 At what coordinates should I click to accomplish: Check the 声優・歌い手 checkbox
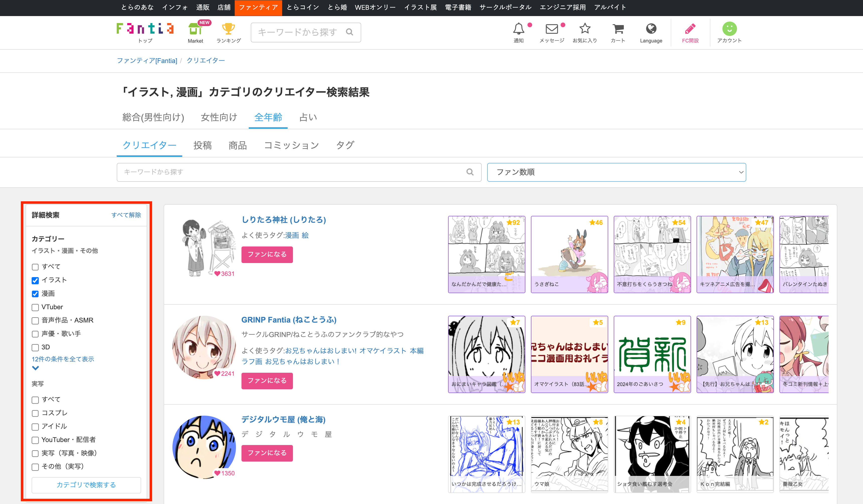point(35,334)
